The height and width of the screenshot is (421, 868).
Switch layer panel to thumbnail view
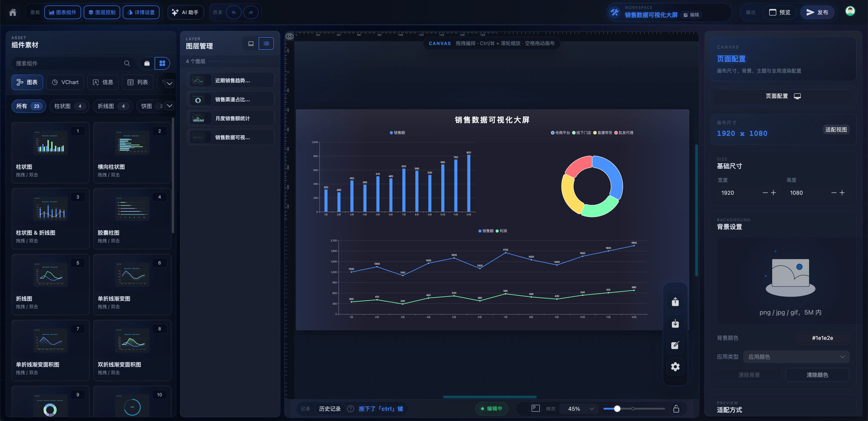(251, 43)
